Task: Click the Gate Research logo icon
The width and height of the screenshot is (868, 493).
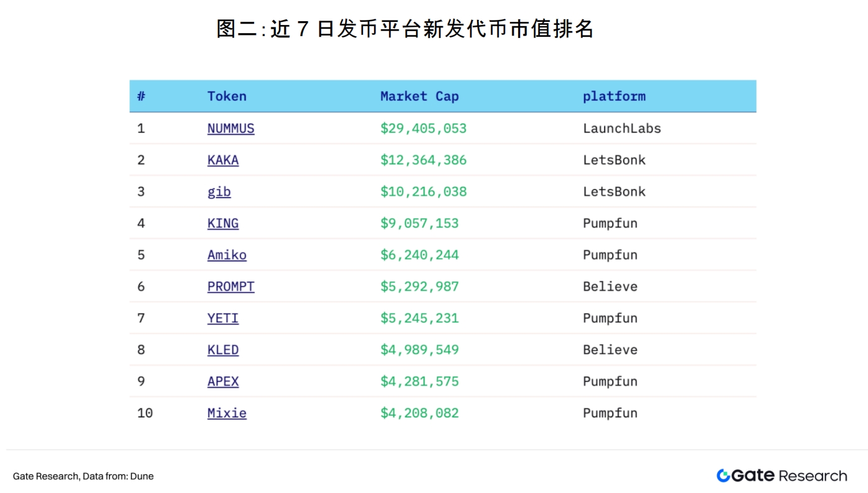Action: 723,476
